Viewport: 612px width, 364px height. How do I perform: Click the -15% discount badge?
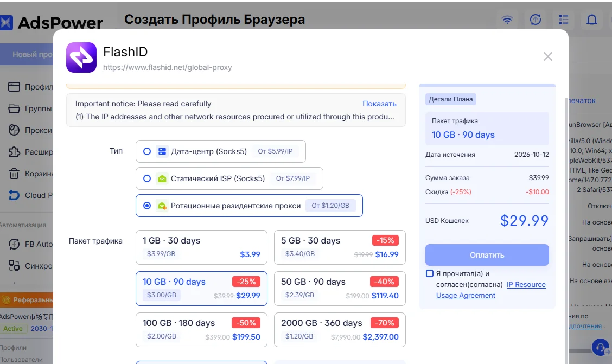[x=385, y=240]
